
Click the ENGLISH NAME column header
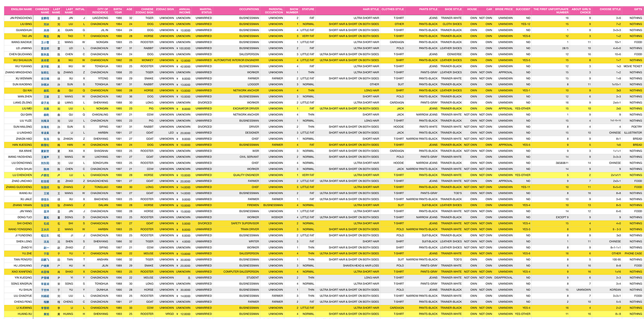click(x=21, y=9)
